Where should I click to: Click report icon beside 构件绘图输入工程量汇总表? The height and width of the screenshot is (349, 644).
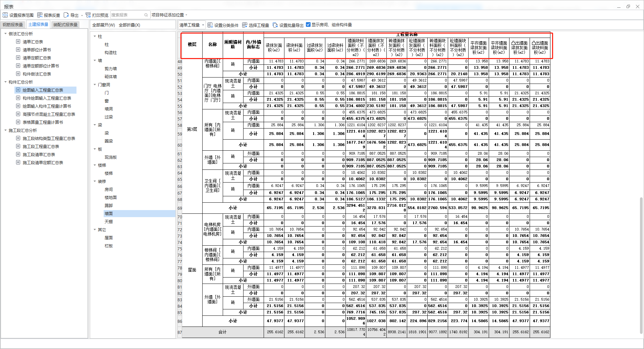click(18, 98)
